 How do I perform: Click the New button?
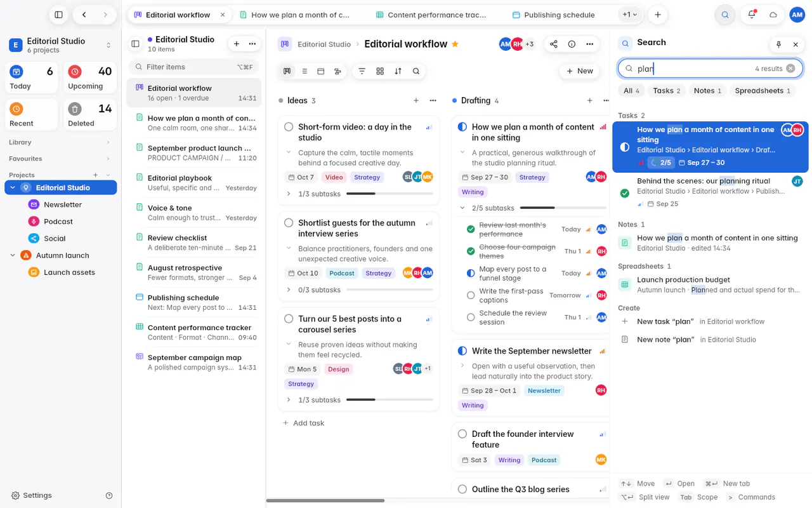tap(580, 71)
